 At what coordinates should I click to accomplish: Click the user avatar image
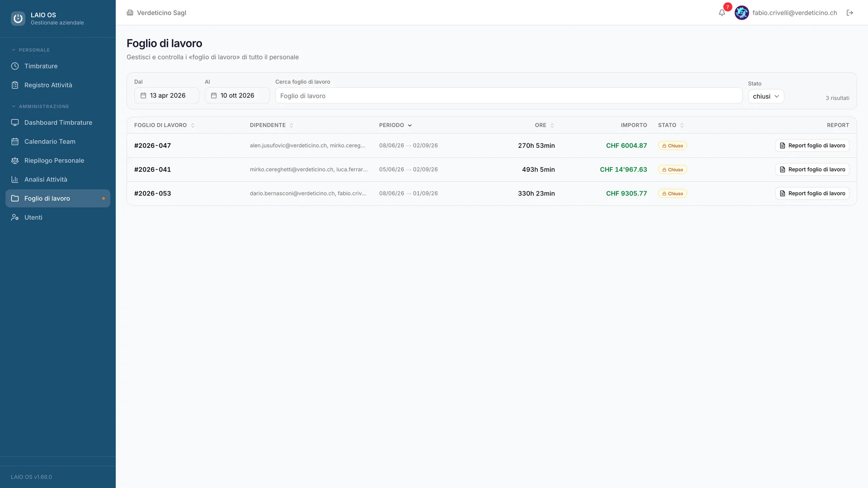742,13
